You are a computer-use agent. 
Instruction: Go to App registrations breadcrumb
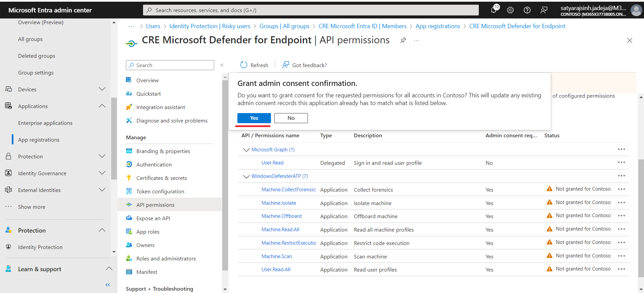(x=438, y=26)
